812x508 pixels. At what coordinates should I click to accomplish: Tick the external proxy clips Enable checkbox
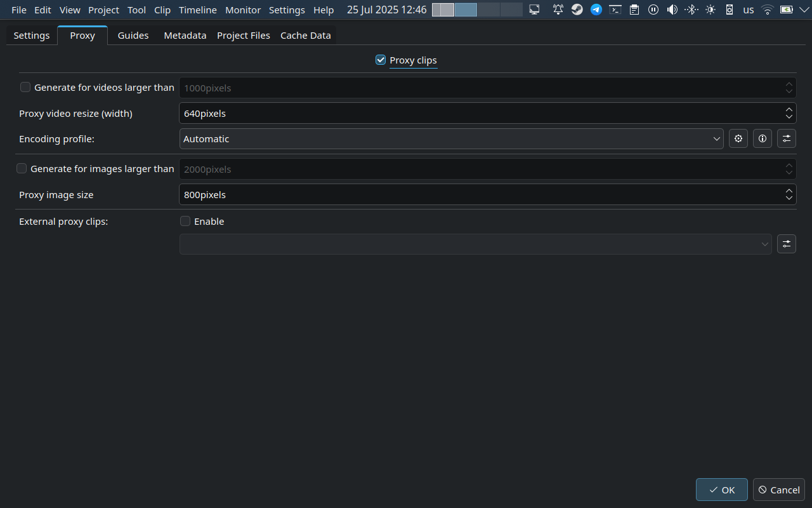tap(185, 222)
